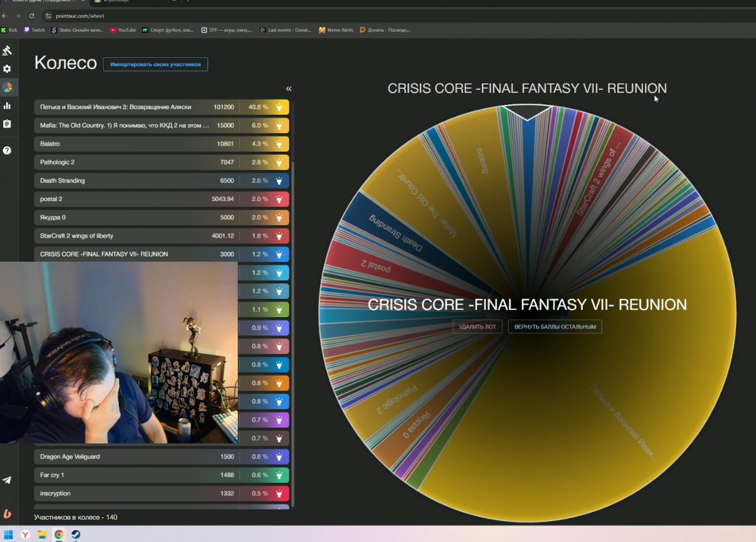Open the Kick bookmark

(x=9, y=30)
